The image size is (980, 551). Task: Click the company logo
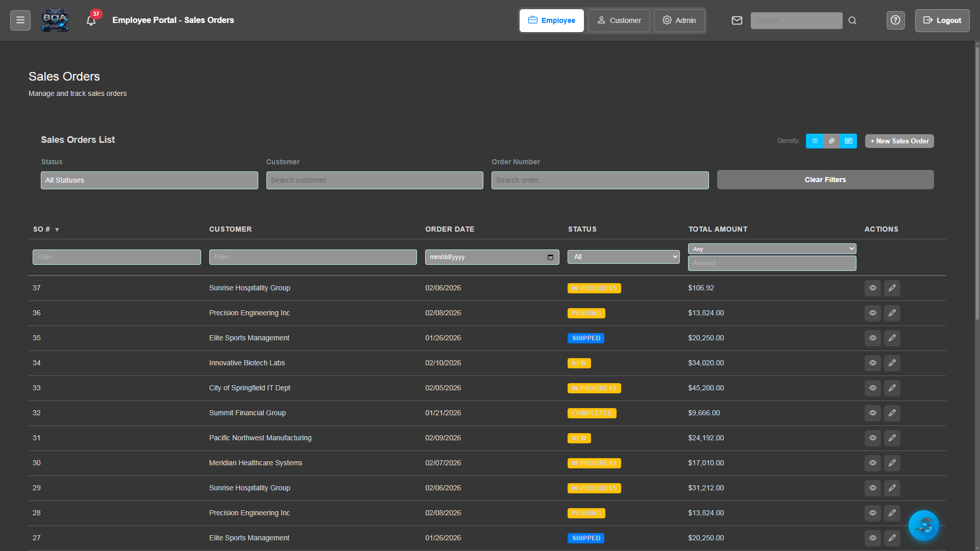pos(55,20)
